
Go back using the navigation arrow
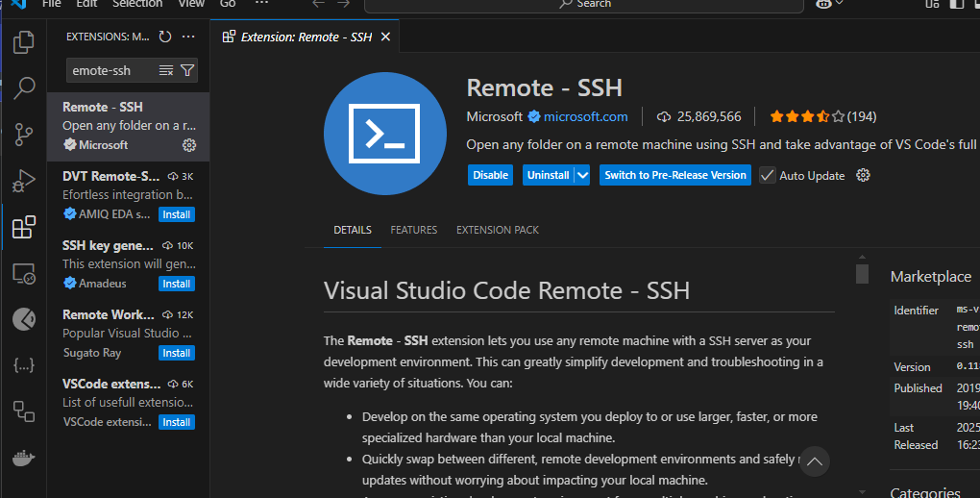(318, 4)
